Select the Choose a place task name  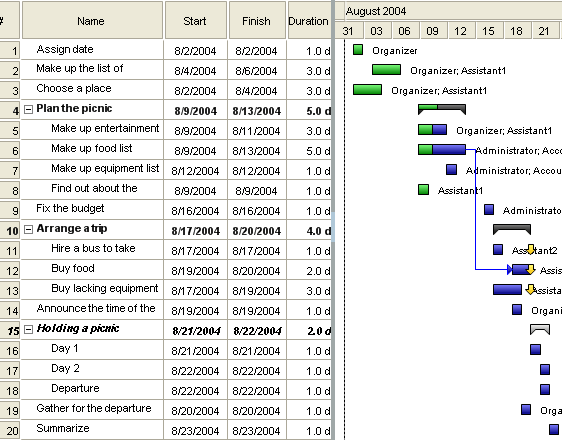tap(74, 89)
